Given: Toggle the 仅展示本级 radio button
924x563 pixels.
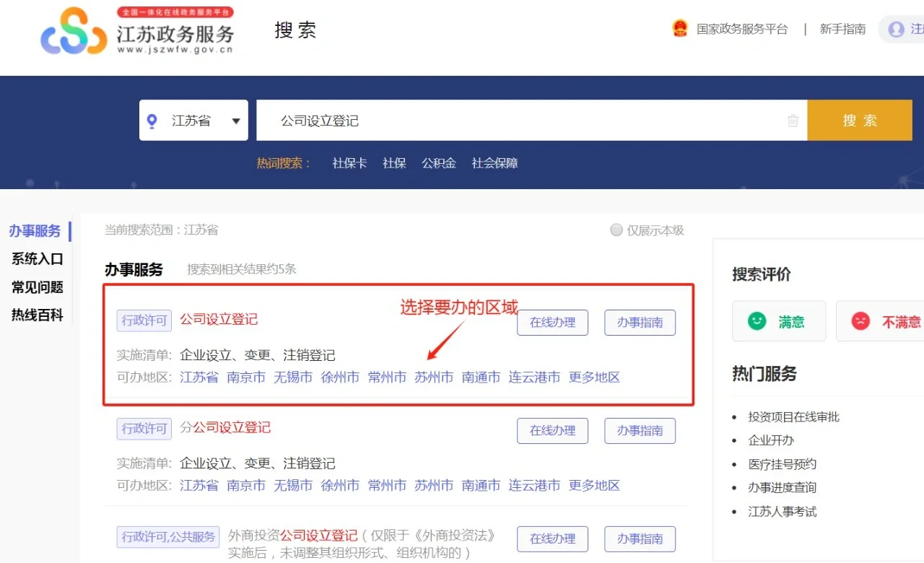Looking at the screenshot, I should [616, 230].
